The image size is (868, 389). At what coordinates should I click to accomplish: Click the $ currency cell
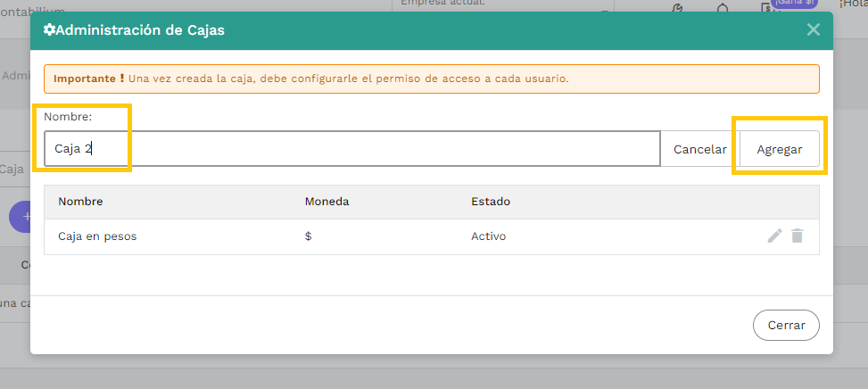pos(309,236)
